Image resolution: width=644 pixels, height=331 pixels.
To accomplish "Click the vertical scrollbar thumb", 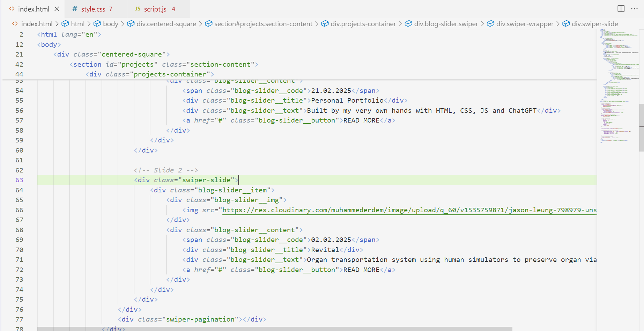I will [642, 127].
